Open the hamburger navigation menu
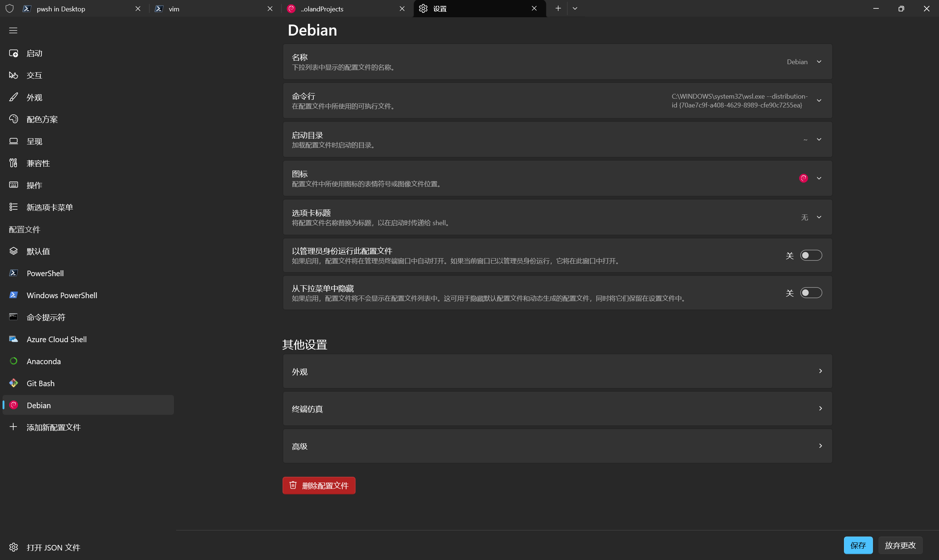 tap(13, 30)
